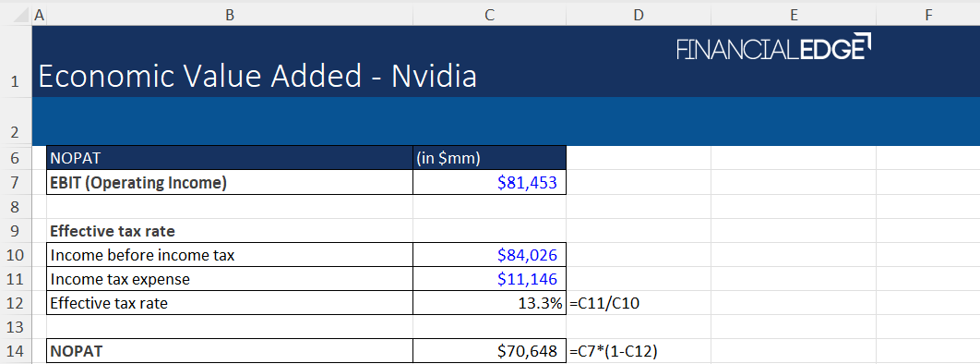Select row 12 header
This screenshot has width=980, height=364.
coord(16,303)
